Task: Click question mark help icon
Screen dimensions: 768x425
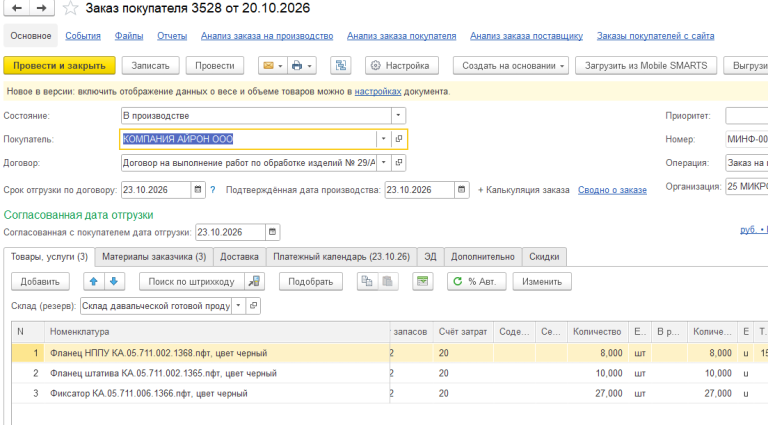Action: (213, 189)
